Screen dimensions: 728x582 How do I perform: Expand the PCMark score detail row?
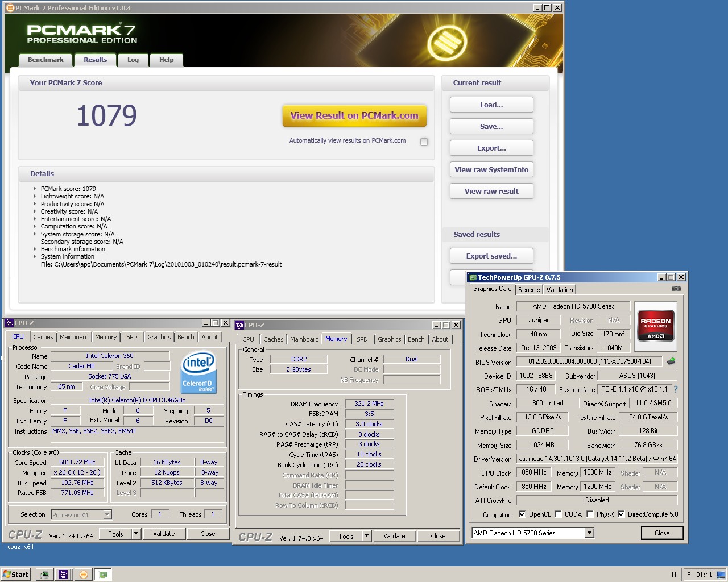pos(34,189)
